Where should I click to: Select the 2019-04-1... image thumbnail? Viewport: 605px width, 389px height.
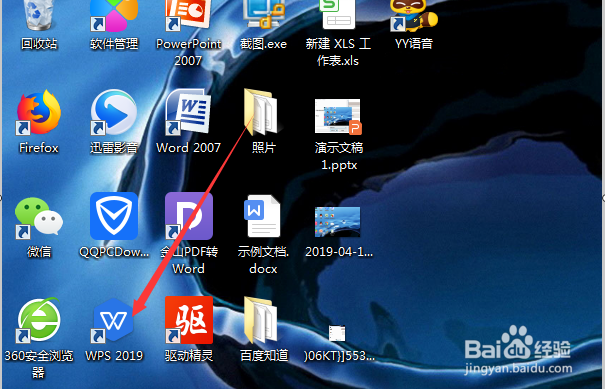[x=338, y=222]
